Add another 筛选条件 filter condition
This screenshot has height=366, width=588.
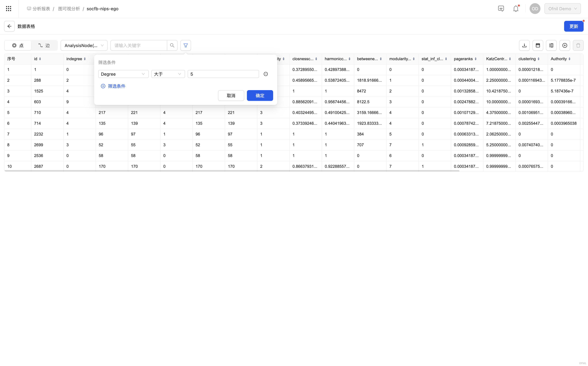pos(113,86)
